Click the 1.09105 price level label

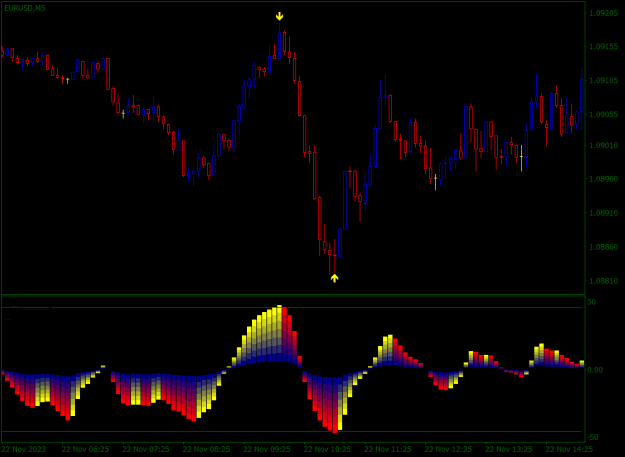click(x=601, y=80)
